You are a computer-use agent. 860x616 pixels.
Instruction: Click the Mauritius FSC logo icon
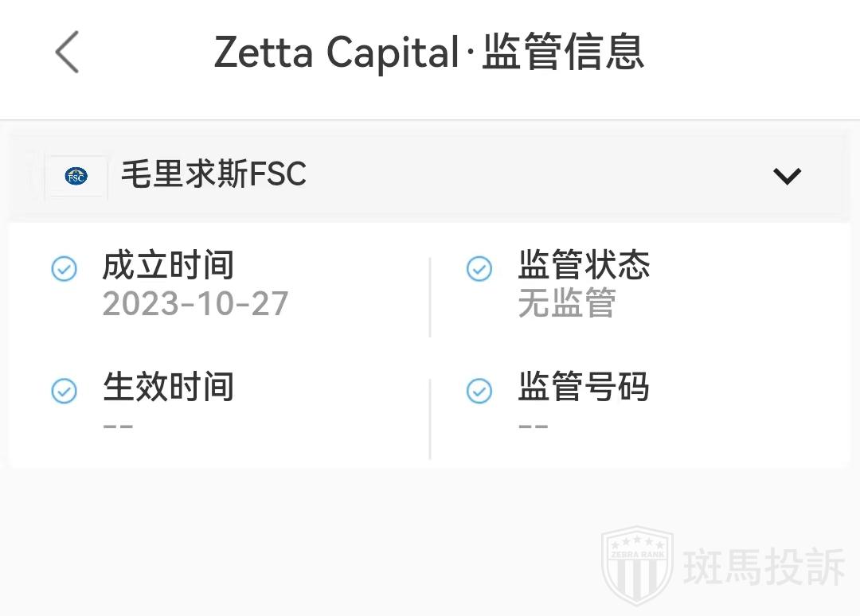pos(76,176)
